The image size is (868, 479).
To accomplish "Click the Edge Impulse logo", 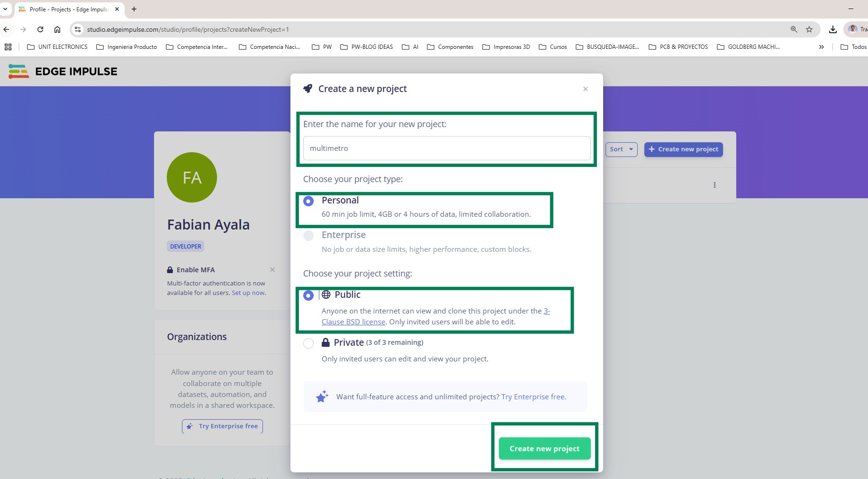I will click(63, 72).
